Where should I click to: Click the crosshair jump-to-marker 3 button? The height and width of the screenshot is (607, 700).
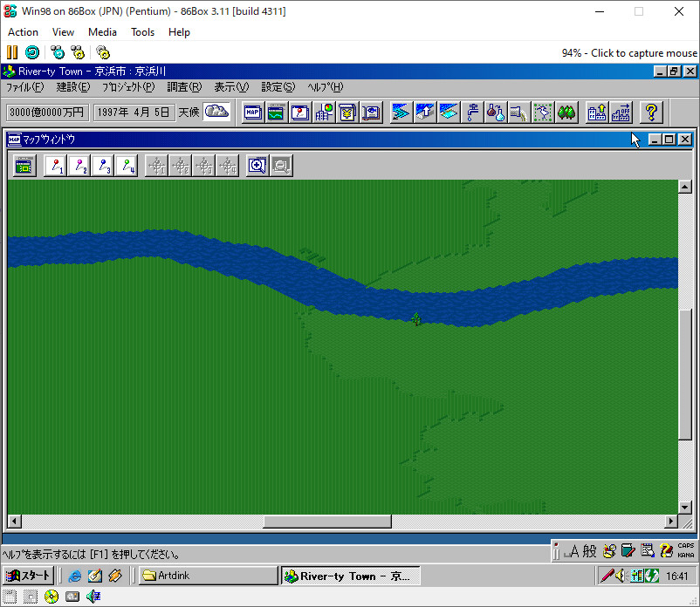pyautogui.click(x=204, y=166)
